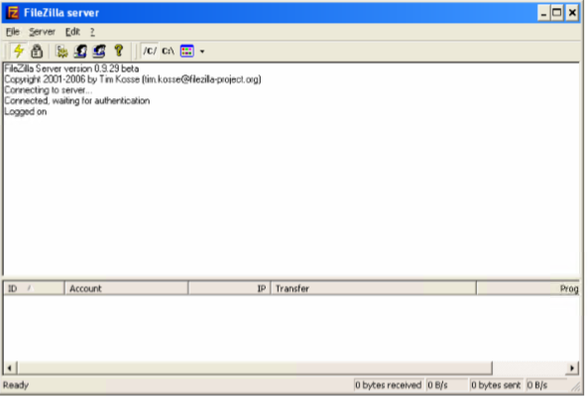The image size is (588, 400).
Task: Expand the sorting dropdown arrow in toolbar
Action: [x=202, y=51]
